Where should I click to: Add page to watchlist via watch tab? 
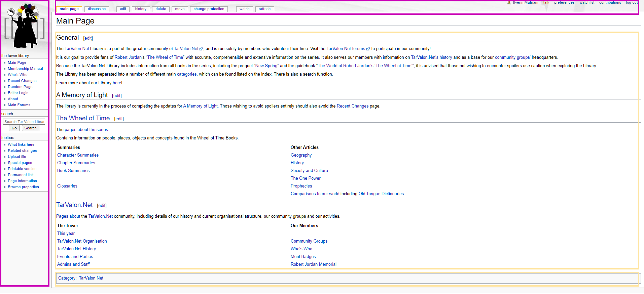pyautogui.click(x=244, y=9)
